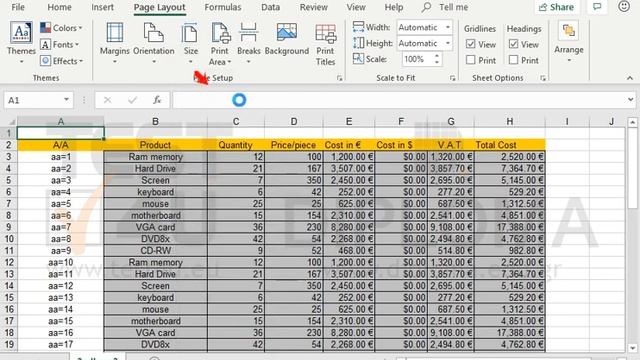Toggle Gridlines View checkbox
Image resolution: width=640 pixels, height=360 pixels.
tap(471, 44)
